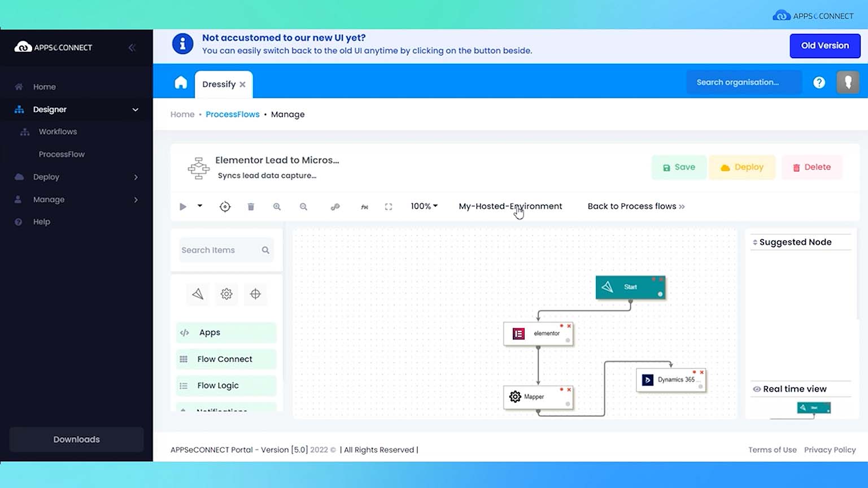Close the Dressify tab
The image size is (868, 488).
click(242, 84)
